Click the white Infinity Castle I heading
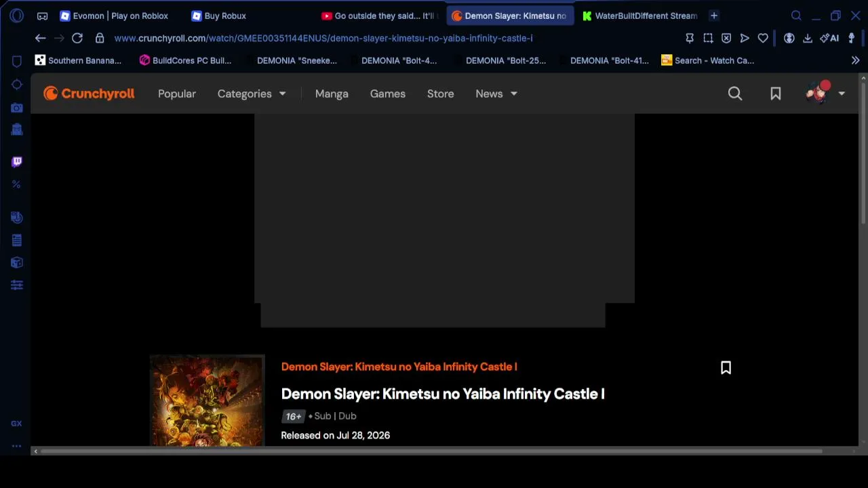 pyautogui.click(x=443, y=394)
